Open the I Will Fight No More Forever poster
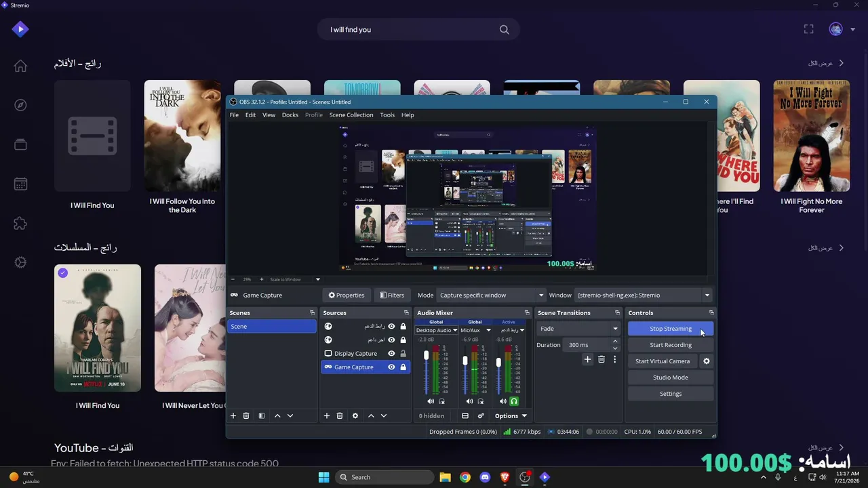This screenshot has height=488, width=868. pyautogui.click(x=812, y=136)
